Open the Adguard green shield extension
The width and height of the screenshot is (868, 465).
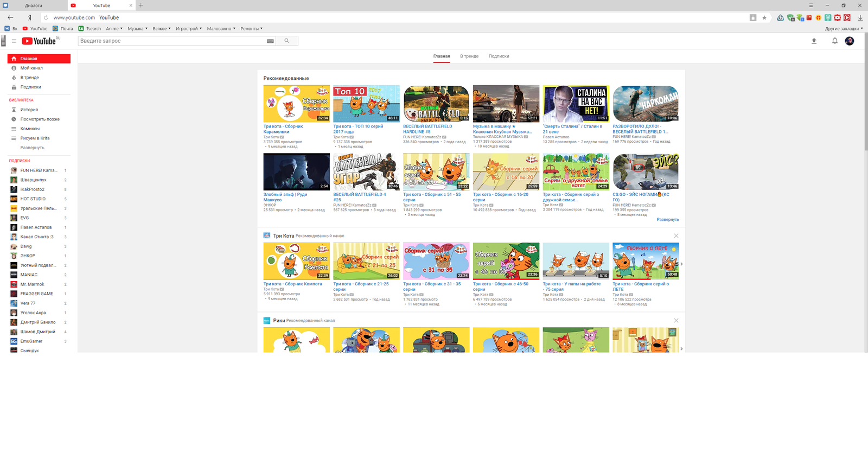point(790,18)
